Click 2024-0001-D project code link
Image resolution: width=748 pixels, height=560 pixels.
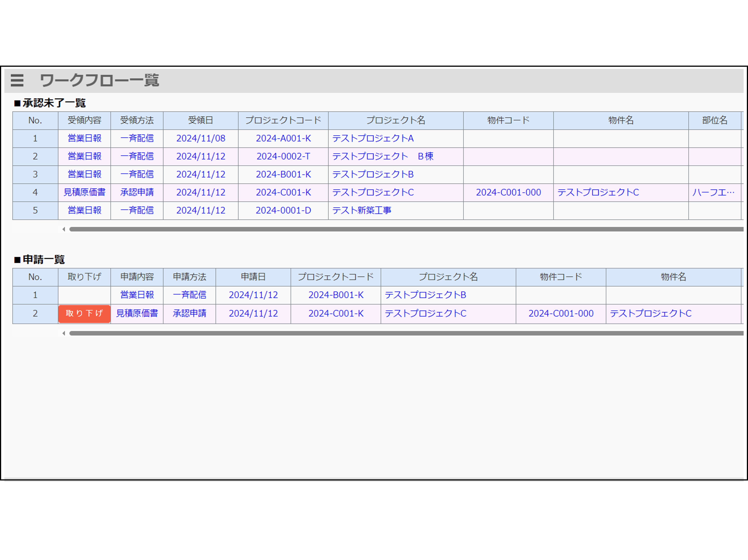pos(283,210)
